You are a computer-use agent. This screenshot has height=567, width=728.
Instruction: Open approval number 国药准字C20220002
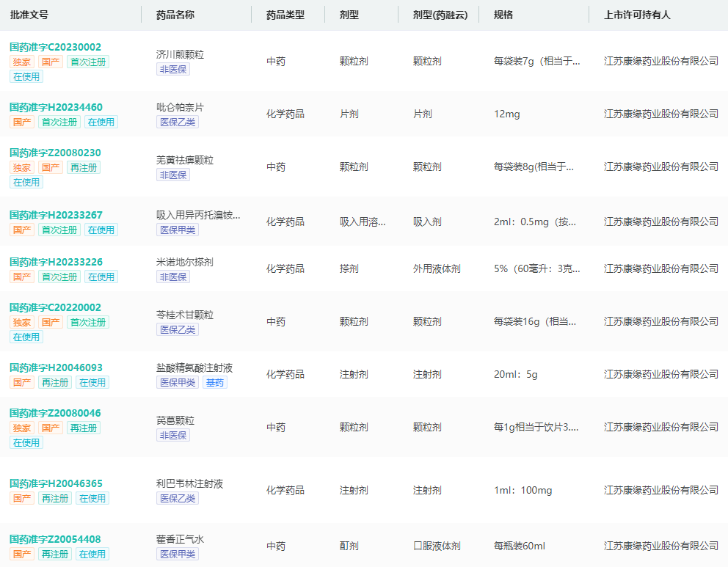pyautogui.click(x=55, y=307)
